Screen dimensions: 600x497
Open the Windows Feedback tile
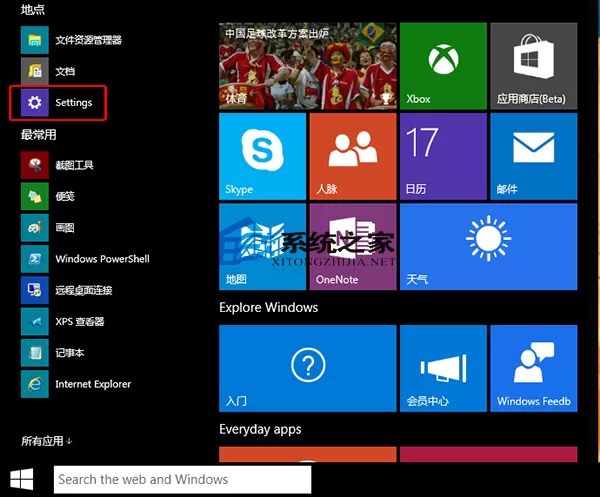click(x=533, y=368)
